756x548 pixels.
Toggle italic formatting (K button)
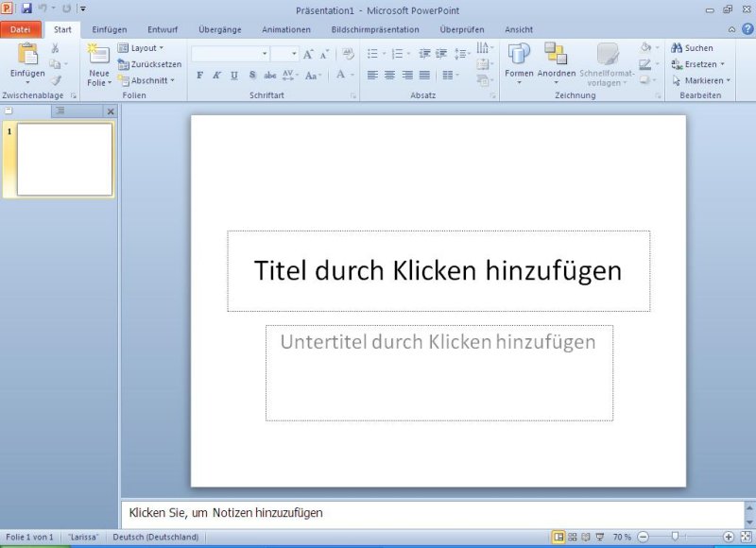(216, 75)
